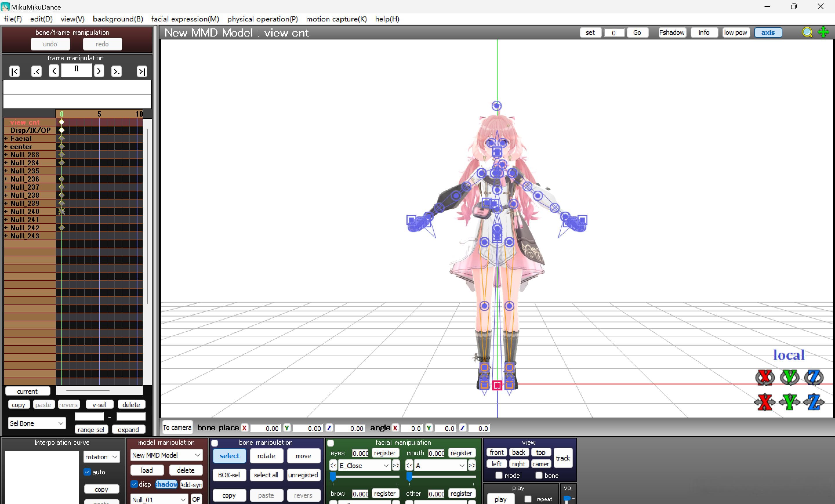Click the green cross pan view icon
The height and width of the screenshot is (504, 835).
click(x=823, y=32)
